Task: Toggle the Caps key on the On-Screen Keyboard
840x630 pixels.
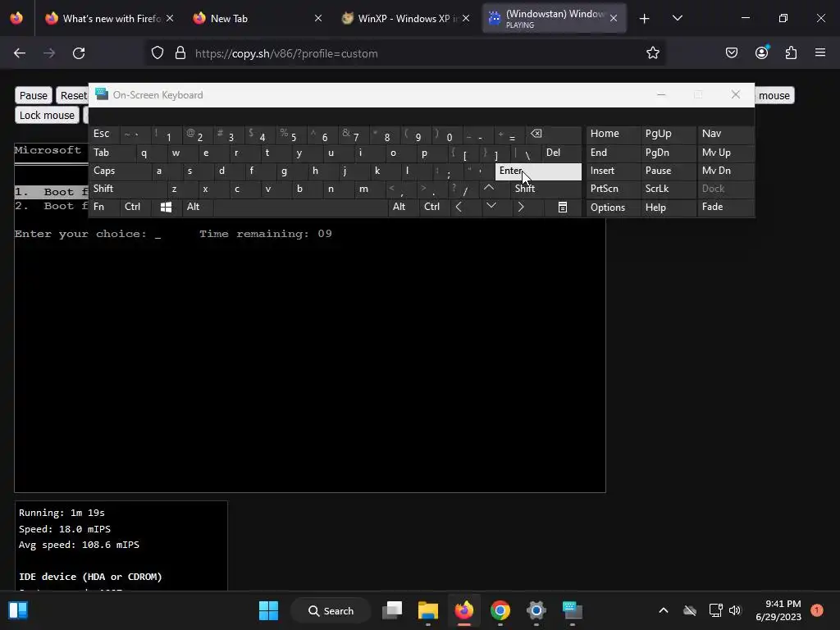Action: pos(120,171)
